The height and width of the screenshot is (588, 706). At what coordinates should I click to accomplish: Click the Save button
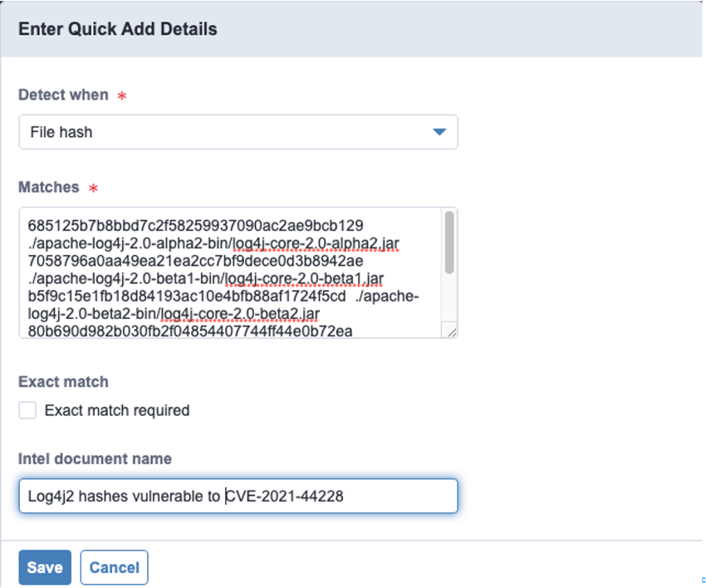point(45,567)
